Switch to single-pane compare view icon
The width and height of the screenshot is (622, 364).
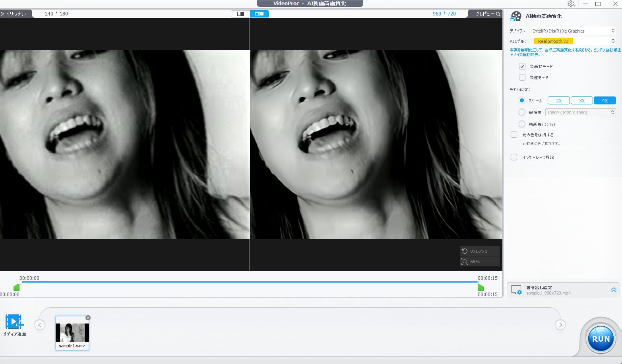(x=240, y=14)
